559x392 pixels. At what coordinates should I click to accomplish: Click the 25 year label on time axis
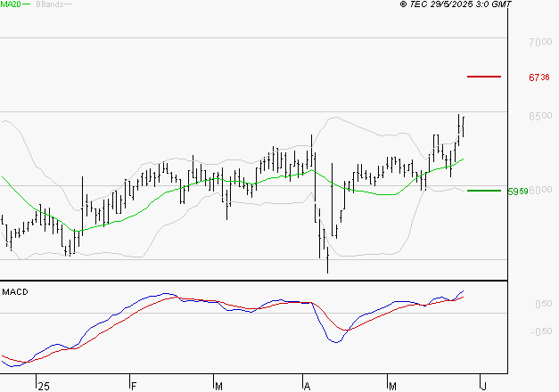pyautogui.click(x=44, y=387)
